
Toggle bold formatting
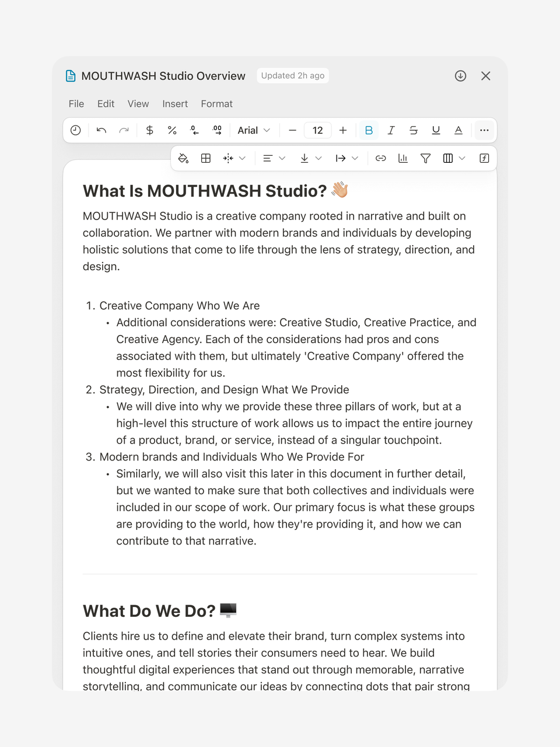[369, 130]
